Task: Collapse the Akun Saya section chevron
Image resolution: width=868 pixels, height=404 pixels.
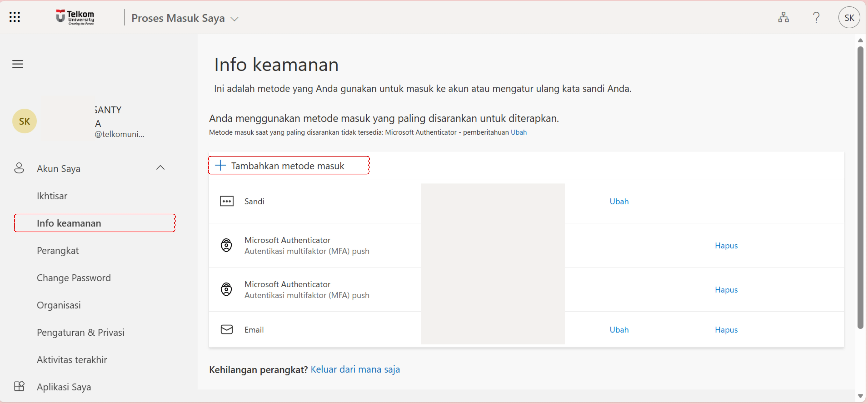Action: pyautogui.click(x=160, y=168)
